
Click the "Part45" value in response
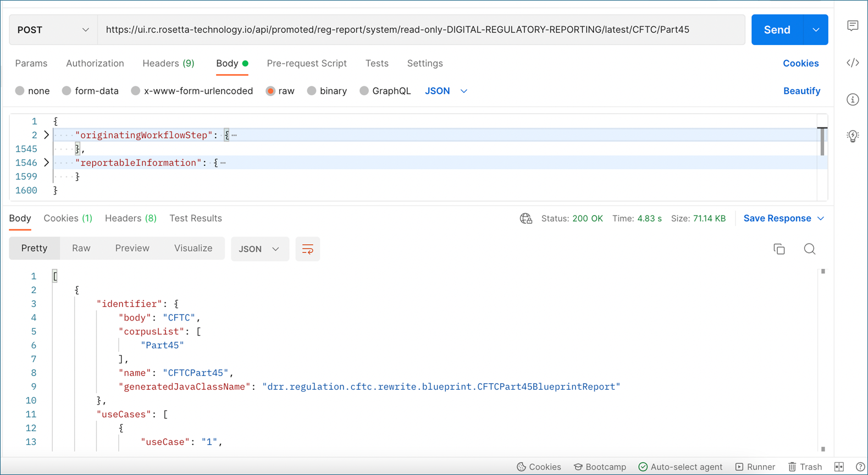point(162,345)
